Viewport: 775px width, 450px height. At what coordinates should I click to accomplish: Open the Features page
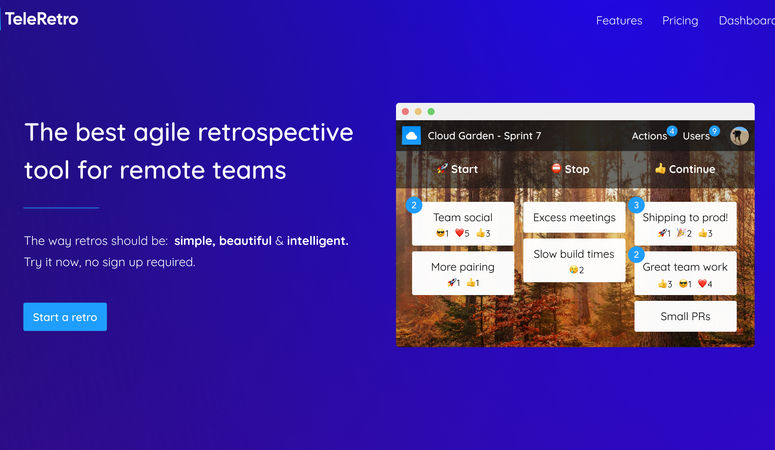pos(619,21)
